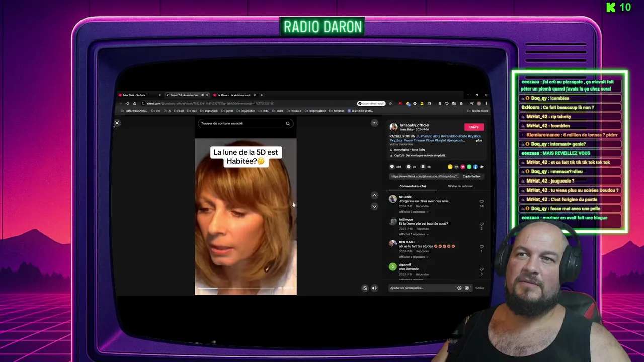Reload the page with the refresh icon
The height and width of the screenshot is (362, 644).
[x=128, y=103]
